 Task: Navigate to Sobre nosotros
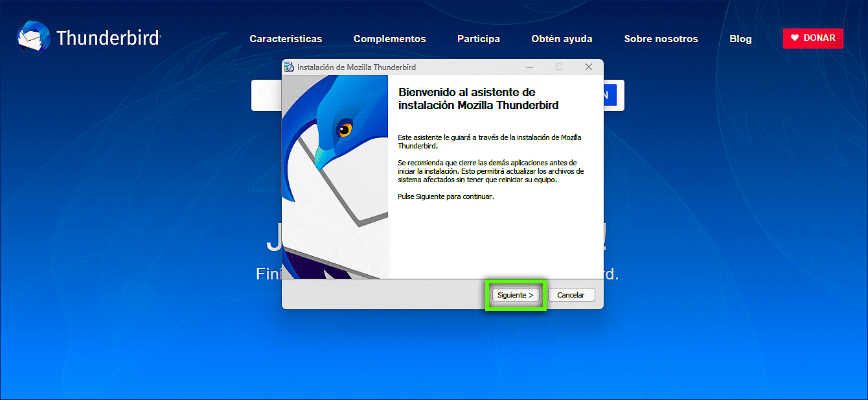click(661, 39)
